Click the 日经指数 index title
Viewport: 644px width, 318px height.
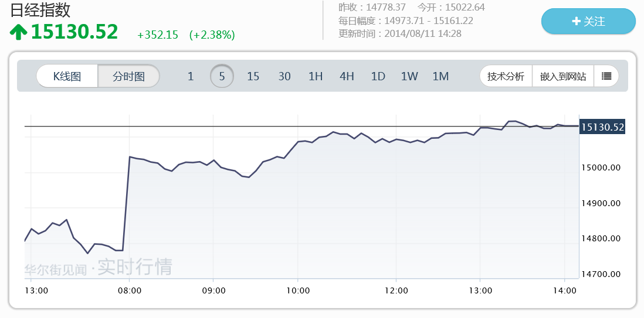[40, 10]
